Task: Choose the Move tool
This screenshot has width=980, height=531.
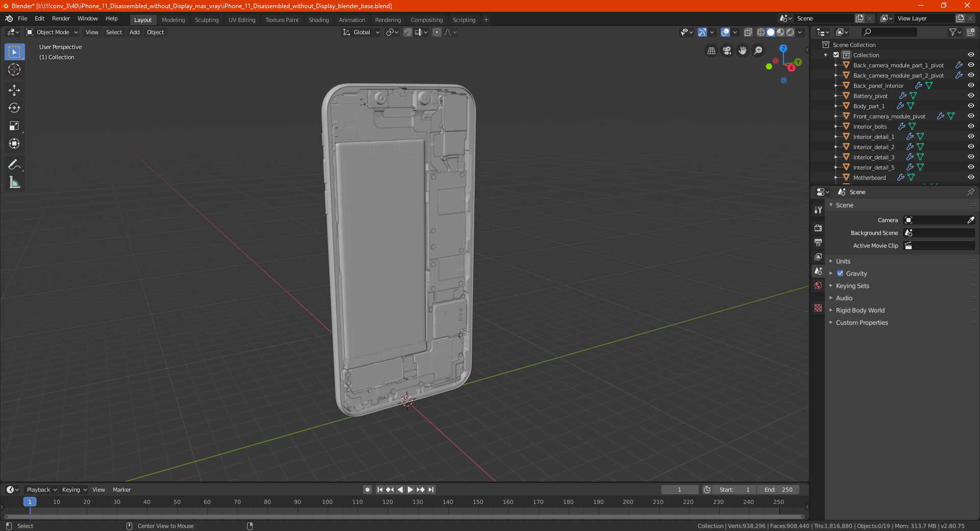Action: [x=14, y=90]
